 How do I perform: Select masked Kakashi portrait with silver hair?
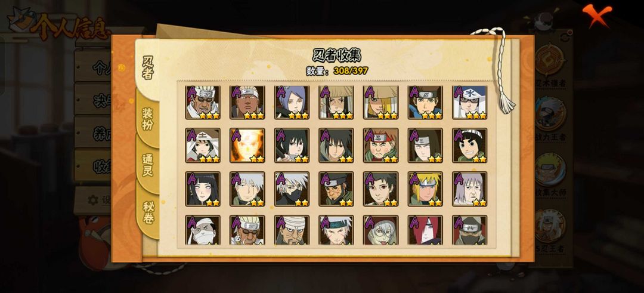[292, 189]
